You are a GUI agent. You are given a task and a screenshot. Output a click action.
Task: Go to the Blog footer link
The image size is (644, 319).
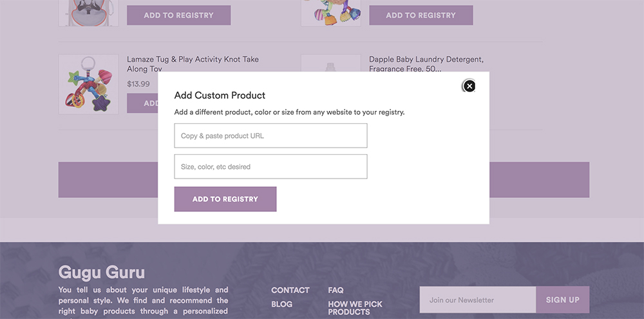point(282,304)
